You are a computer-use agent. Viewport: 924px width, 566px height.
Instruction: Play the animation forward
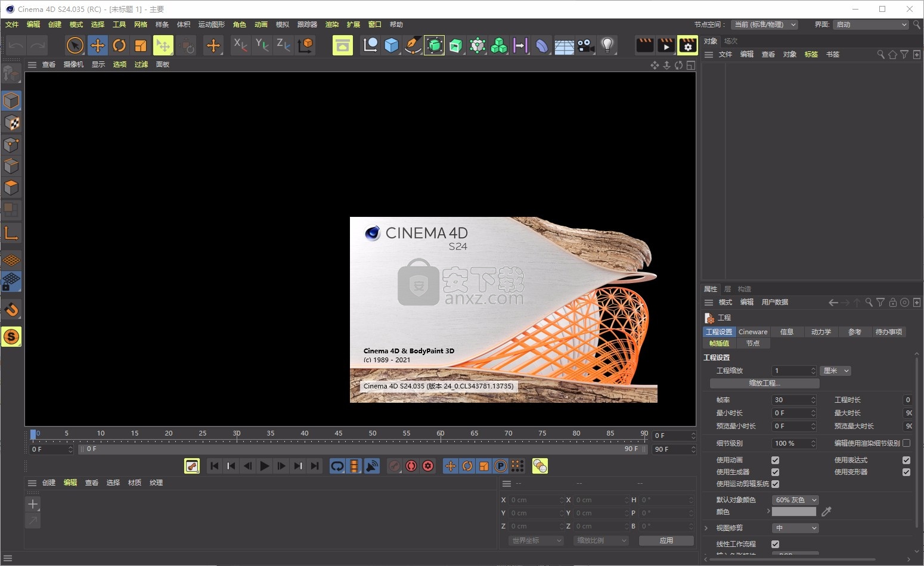click(265, 466)
